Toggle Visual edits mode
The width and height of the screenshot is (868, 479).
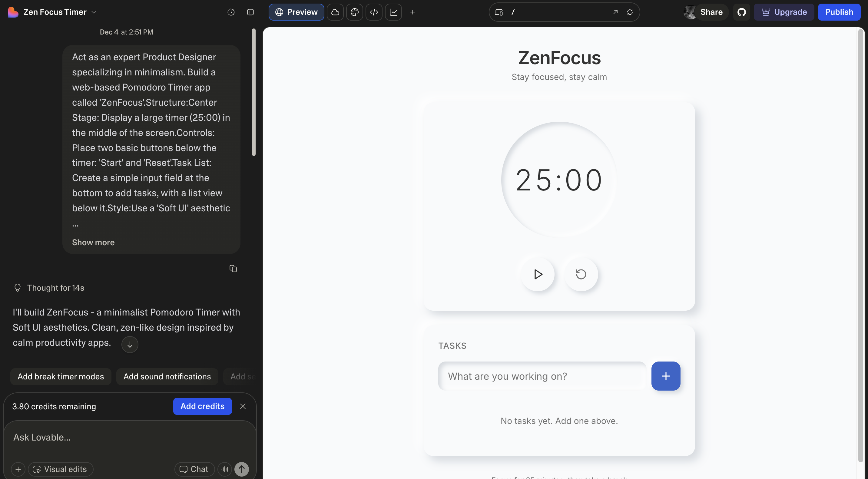click(x=60, y=469)
